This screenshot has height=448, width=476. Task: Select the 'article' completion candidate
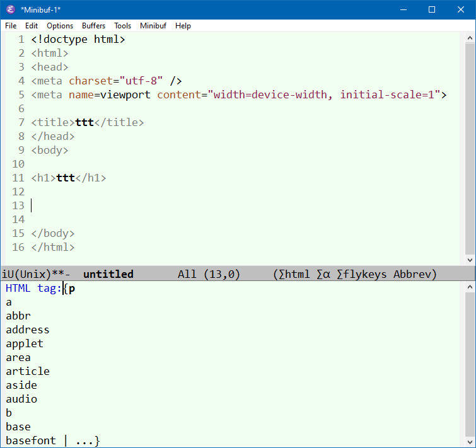coord(28,371)
